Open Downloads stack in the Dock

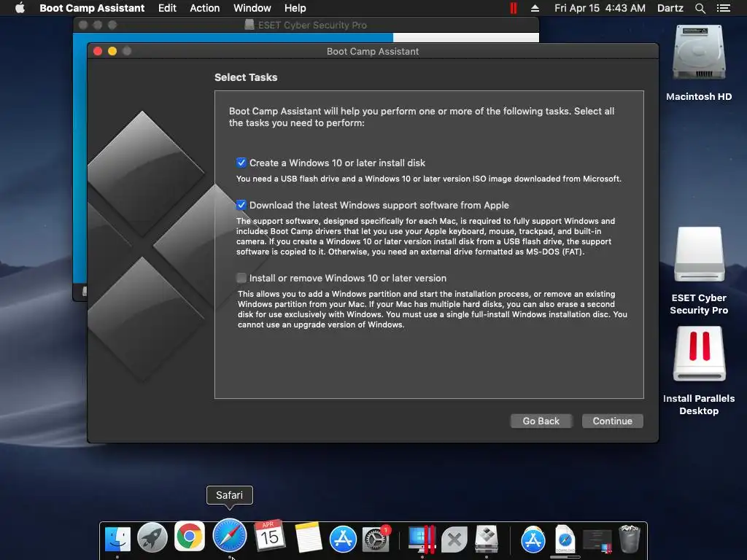click(565, 540)
